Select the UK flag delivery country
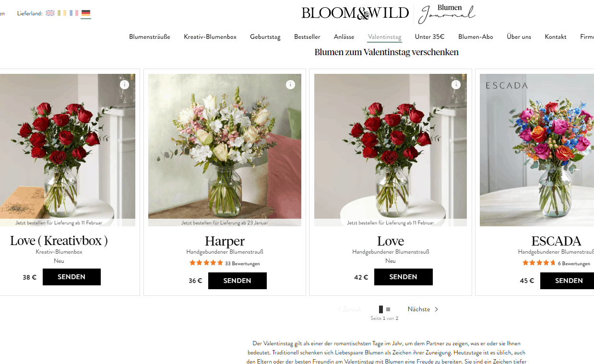The height and width of the screenshot is (364, 594). coord(50,13)
